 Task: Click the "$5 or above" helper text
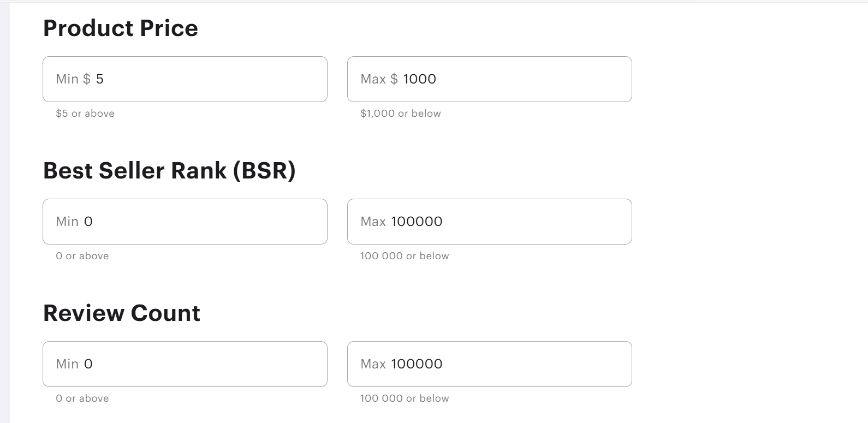coord(85,114)
